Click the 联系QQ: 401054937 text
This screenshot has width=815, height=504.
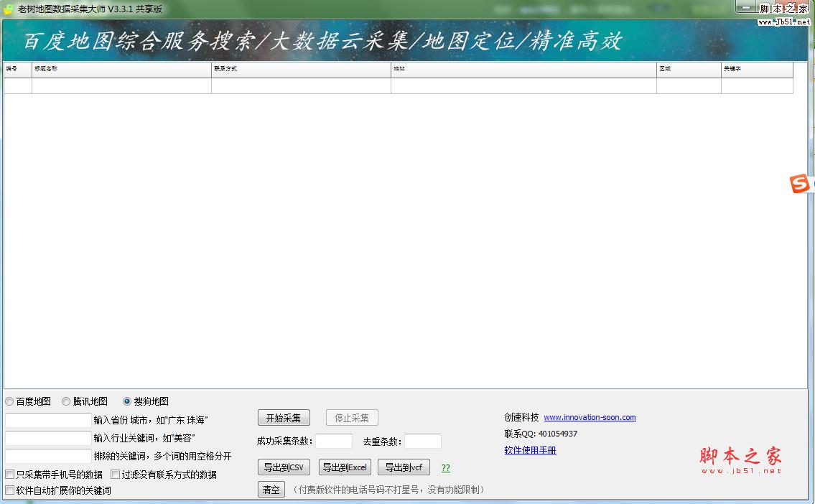click(541, 434)
